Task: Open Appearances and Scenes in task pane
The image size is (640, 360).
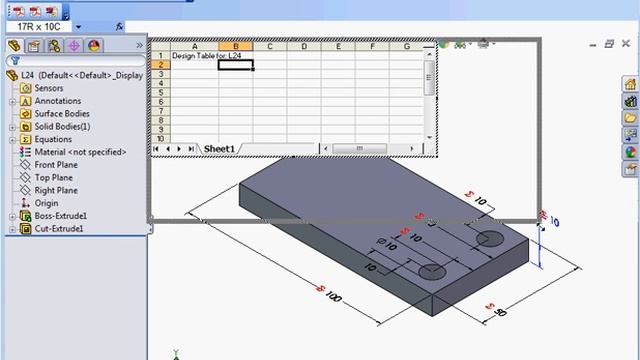Action: (630, 152)
